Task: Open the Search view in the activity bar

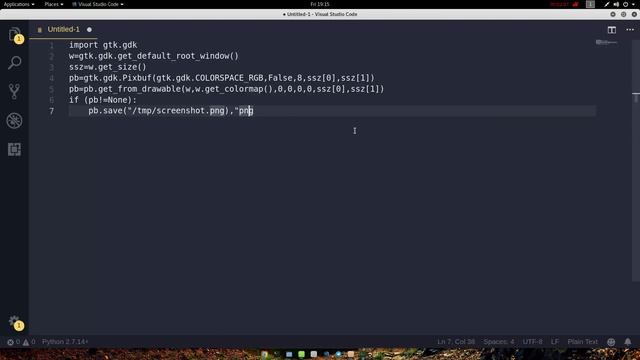Action: [x=15, y=63]
